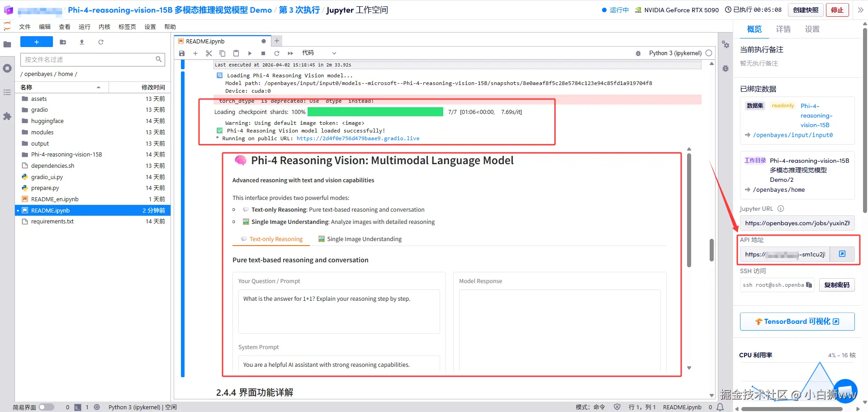Open the Kernel menu (内核)
Screen dimensions: 868x412
[x=104, y=27]
